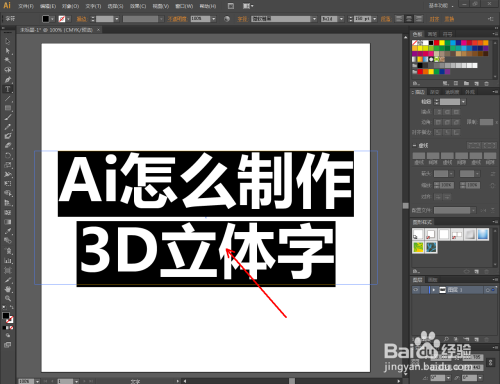Expand the 图层 1 layer arrow
The width and height of the screenshot is (500, 384).
coord(434,290)
